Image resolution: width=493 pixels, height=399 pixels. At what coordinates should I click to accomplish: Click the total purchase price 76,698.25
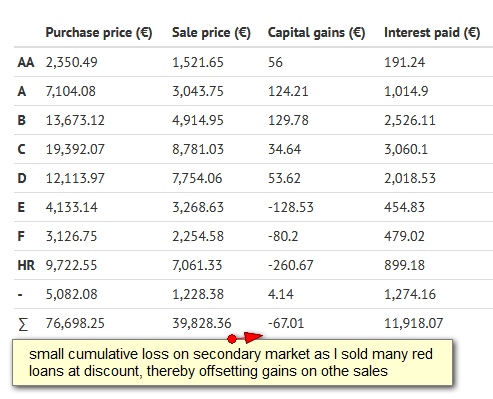coord(75,323)
